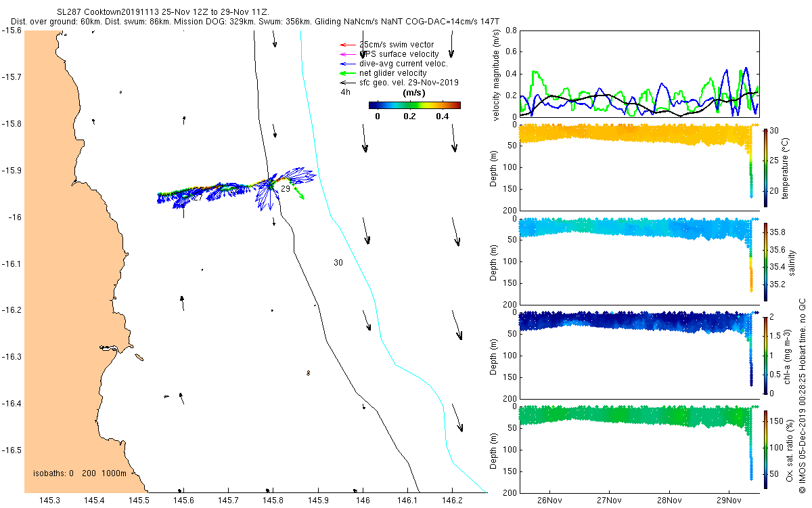Select the 'dive-avg current veloc.' legend entry
The height and width of the screenshot is (508, 812).
[394, 64]
